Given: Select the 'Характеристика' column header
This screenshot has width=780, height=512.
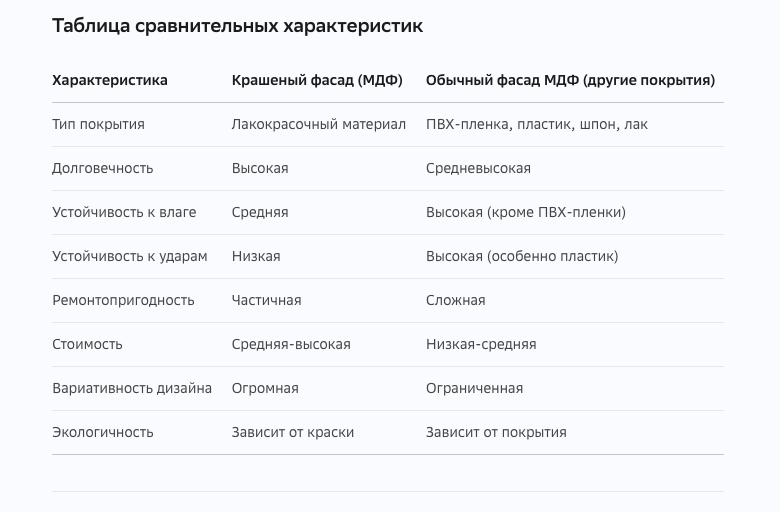Looking at the screenshot, I should point(110,80).
